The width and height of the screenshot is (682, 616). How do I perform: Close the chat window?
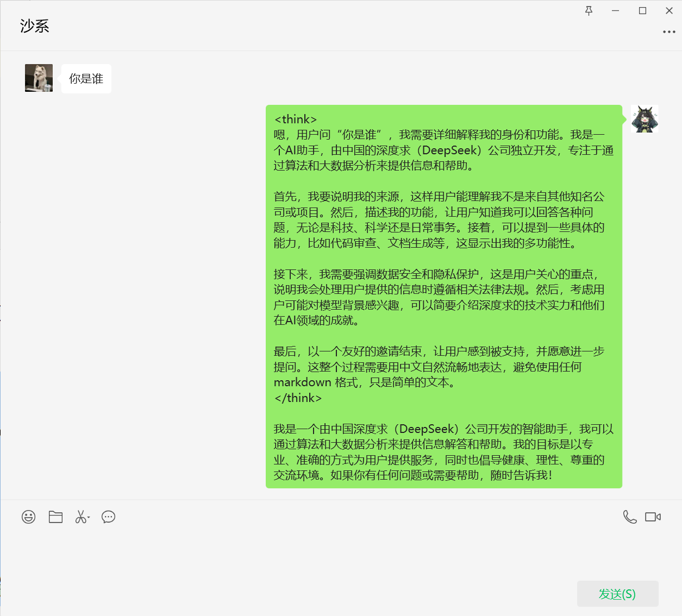[x=670, y=11]
